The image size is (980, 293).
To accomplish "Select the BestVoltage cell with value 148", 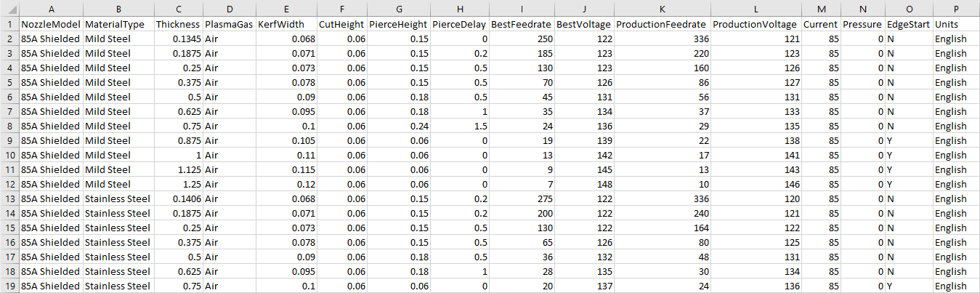I will click(583, 184).
